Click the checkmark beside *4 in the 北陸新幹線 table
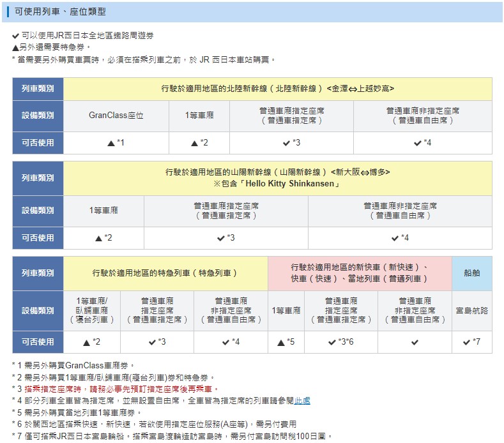The height and width of the screenshot is (443, 504). [417, 143]
